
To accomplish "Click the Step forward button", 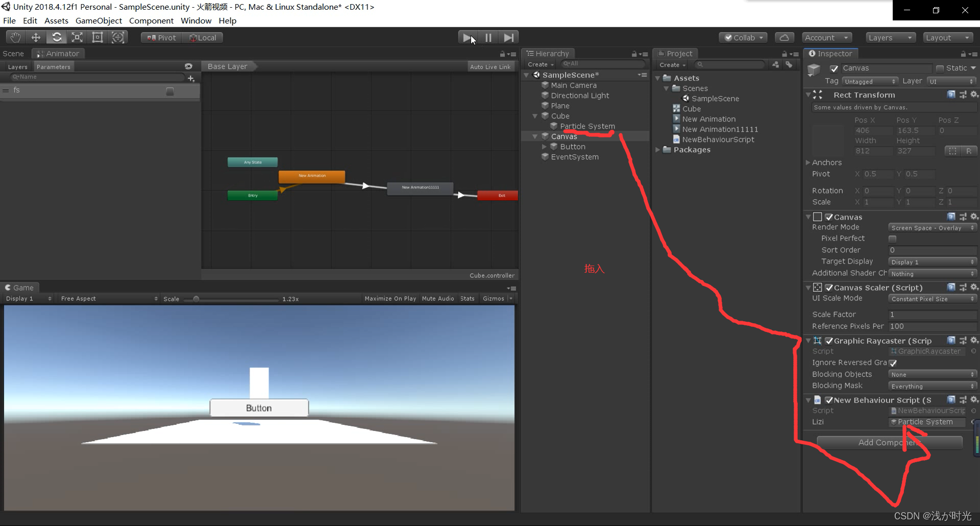I will pos(508,37).
